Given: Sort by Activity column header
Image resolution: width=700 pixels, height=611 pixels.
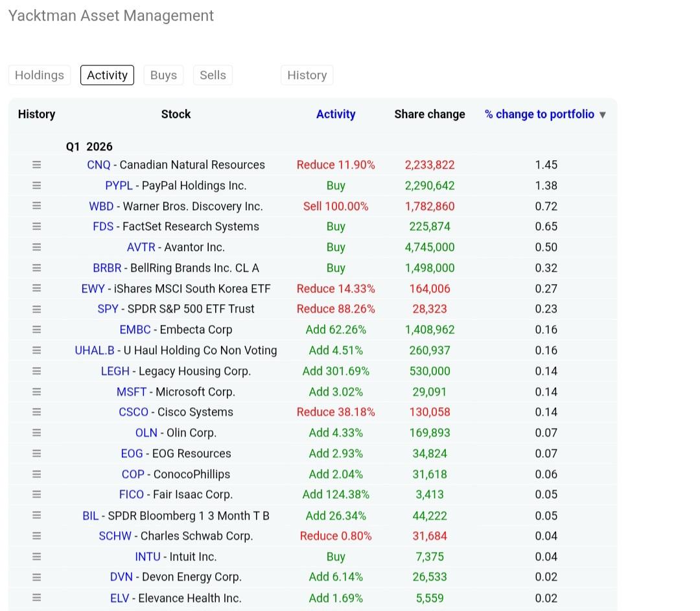Looking at the screenshot, I should click(336, 114).
